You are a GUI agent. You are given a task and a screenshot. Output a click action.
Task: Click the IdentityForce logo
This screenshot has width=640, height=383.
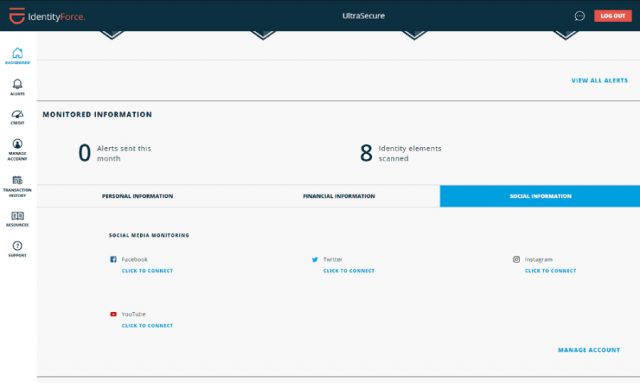(x=47, y=16)
